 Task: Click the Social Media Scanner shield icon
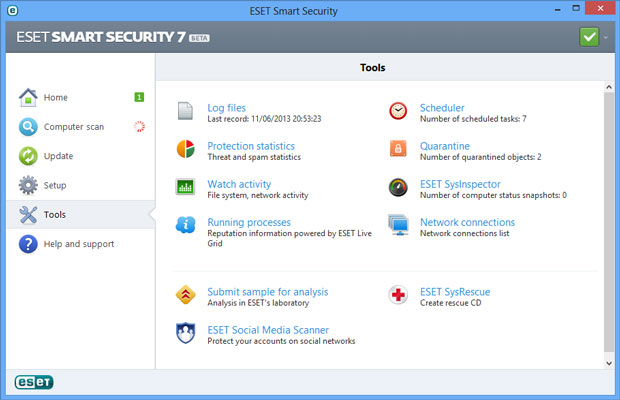click(185, 333)
